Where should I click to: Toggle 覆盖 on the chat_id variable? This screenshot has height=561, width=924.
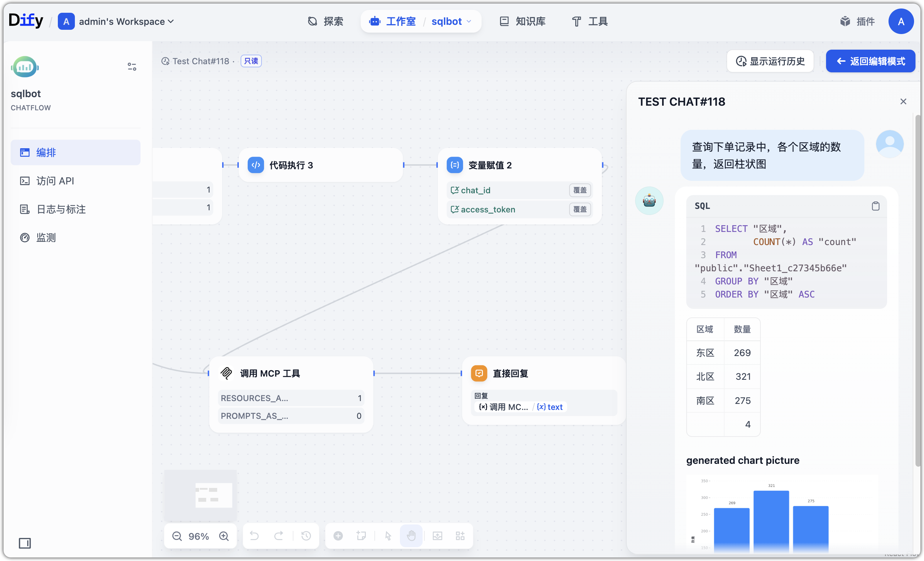(580, 190)
